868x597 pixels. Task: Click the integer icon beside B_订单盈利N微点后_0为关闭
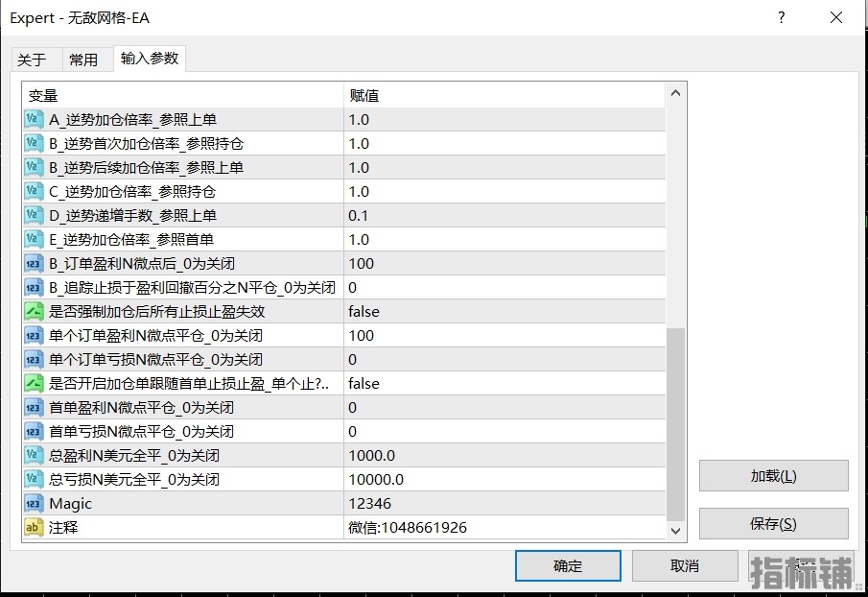[34, 264]
